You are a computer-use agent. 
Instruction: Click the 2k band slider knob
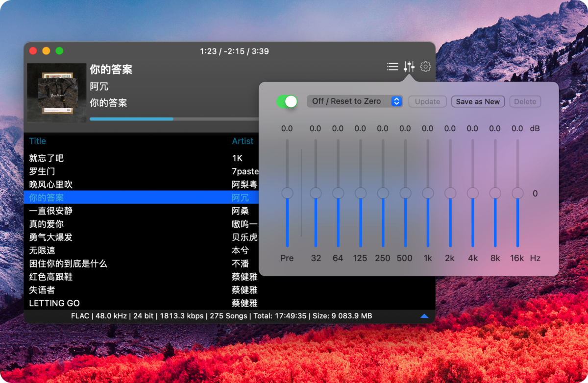pyautogui.click(x=450, y=193)
